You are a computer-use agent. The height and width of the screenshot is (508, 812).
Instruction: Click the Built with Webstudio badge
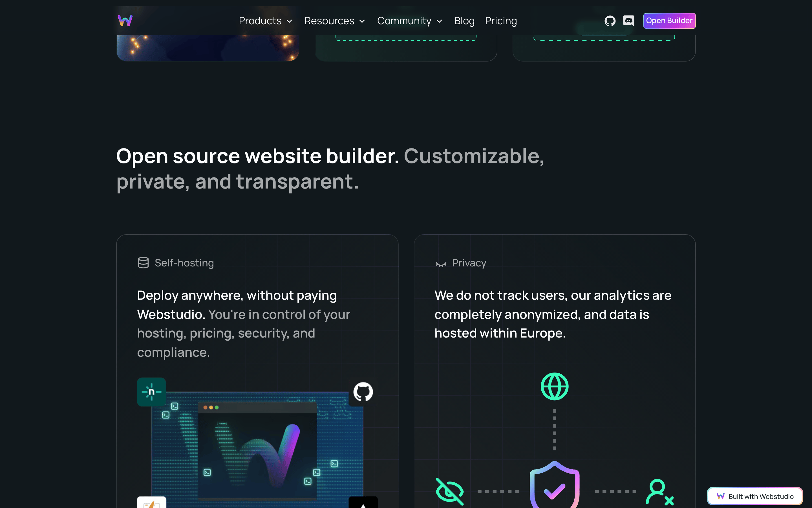pyautogui.click(x=754, y=496)
